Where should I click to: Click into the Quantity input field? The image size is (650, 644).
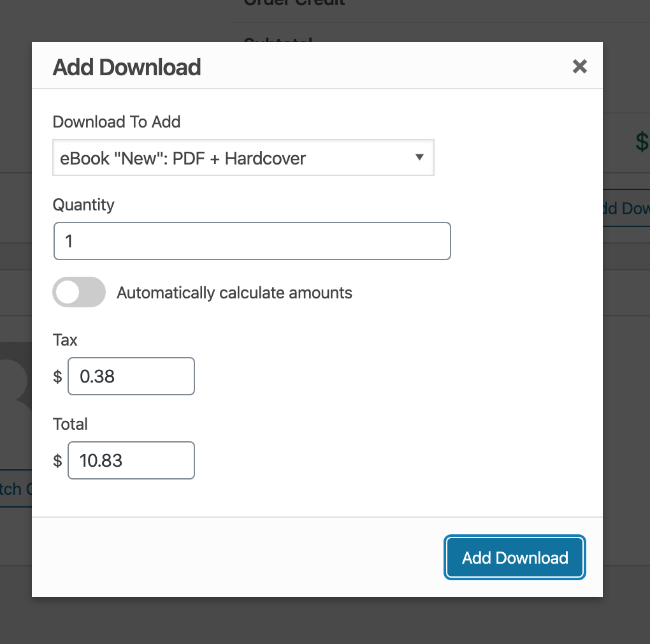coord(252,241)
